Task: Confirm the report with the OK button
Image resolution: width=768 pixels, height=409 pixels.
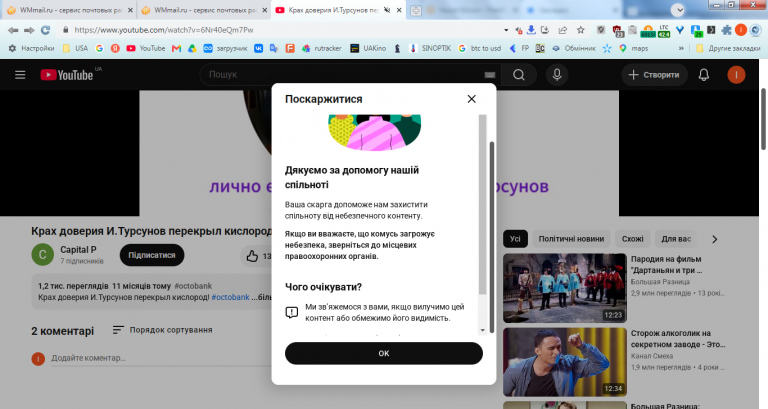Action: [x=384, y=353]
